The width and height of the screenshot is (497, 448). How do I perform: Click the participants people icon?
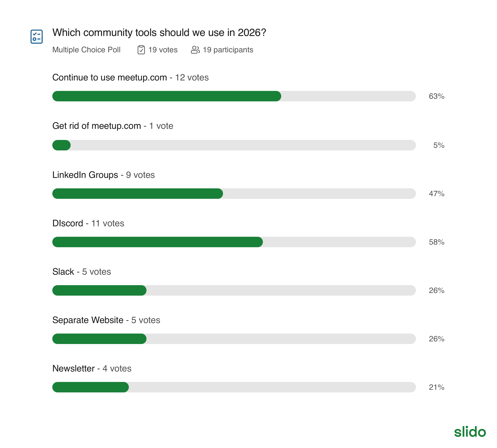point(195,50)
